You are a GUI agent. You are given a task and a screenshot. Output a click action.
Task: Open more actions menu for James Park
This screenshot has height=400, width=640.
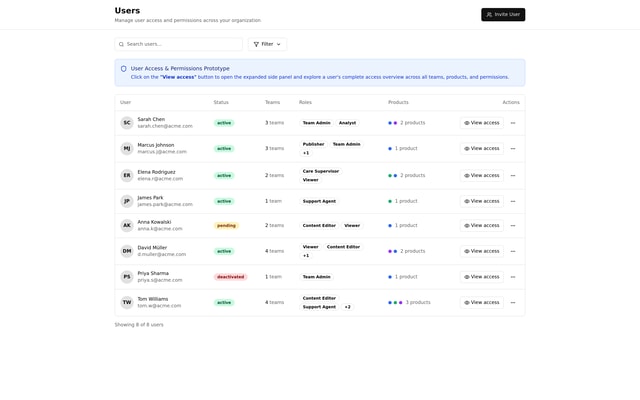[513, 201]
